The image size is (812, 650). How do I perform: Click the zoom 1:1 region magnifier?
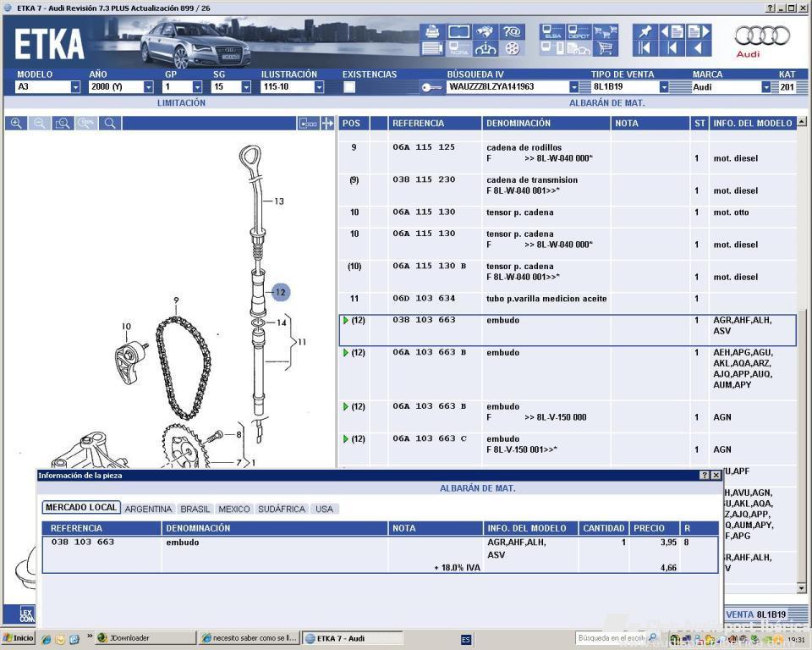point(63,124)
